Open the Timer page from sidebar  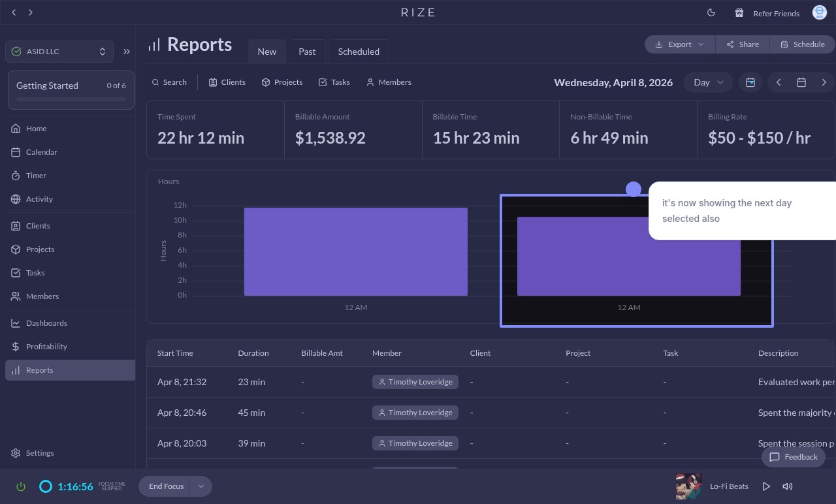point(36,176)
